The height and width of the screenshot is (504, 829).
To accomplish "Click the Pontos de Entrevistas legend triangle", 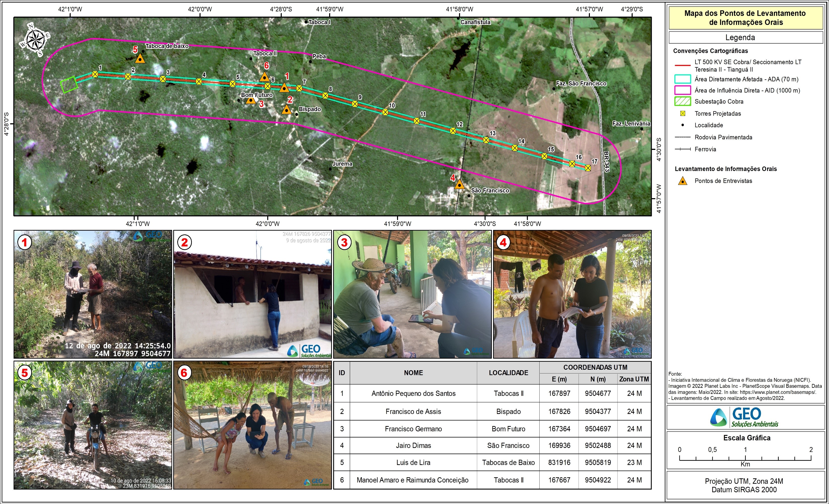I will coord(683,181).
